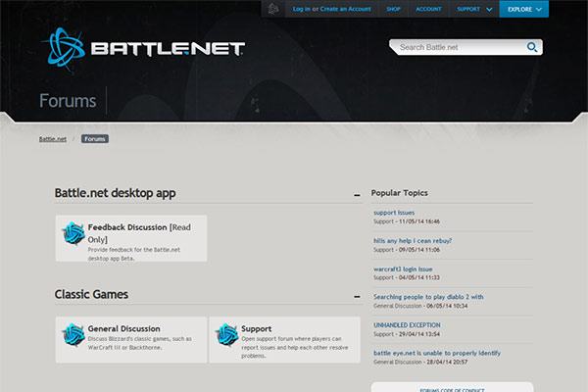This screenshot has height=392, width=588.
Task: Open the 'support issues' popular topic
Action: point(394,212)
